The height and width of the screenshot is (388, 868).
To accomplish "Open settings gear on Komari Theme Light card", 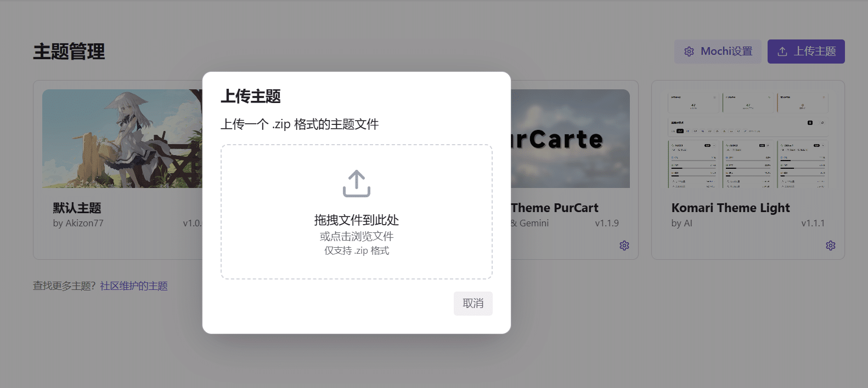I will pyautogui.click(x=831, y=246).
